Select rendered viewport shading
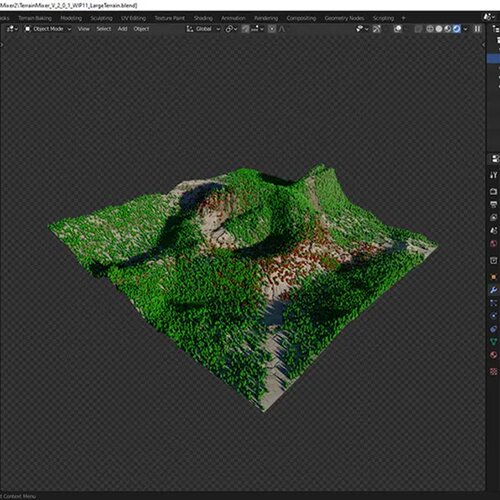The image size is (500, 500). pos(457,29)
